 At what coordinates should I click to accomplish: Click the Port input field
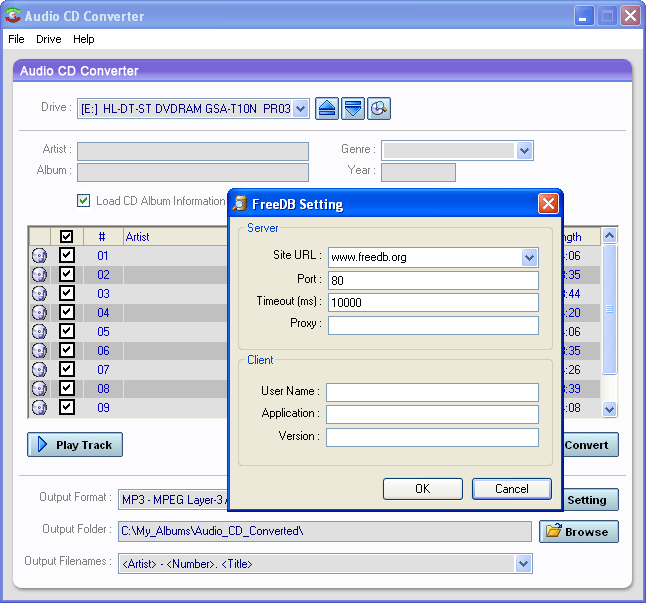tap(433, 280)
